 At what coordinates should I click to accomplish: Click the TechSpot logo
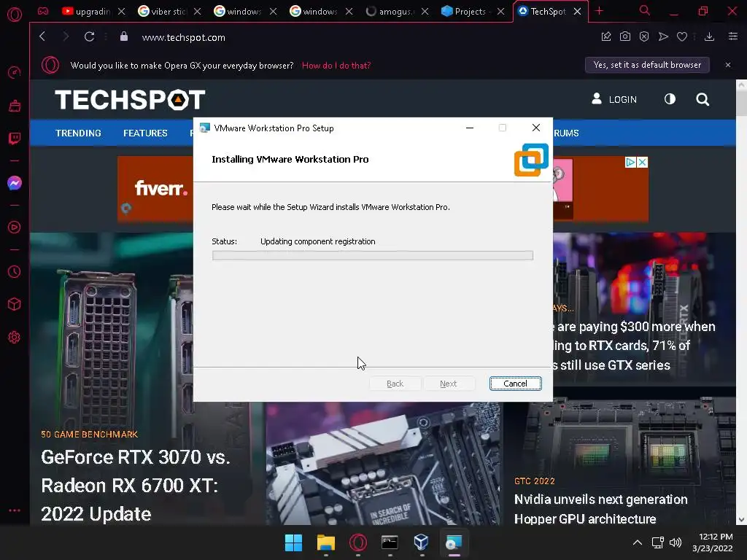[130, 99]
